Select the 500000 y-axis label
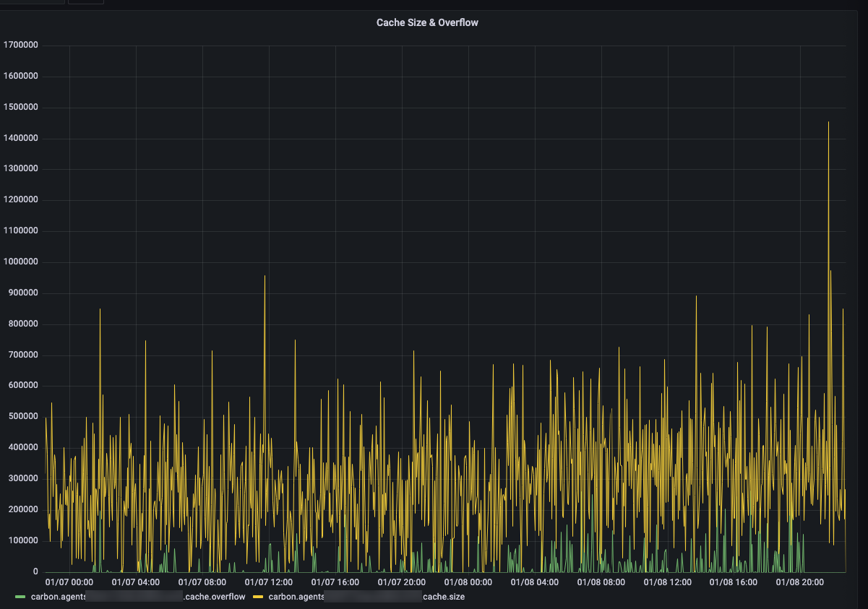 point(22,417)
